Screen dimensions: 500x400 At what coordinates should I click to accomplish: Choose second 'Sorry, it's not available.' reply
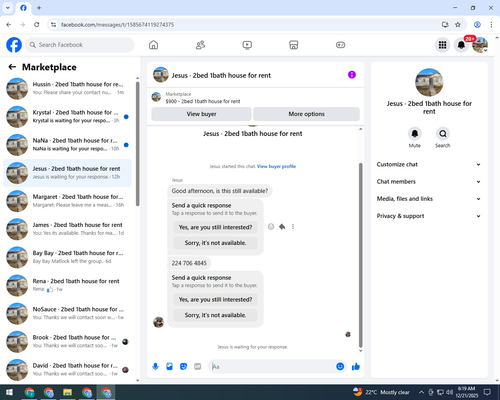click(215, 315)
